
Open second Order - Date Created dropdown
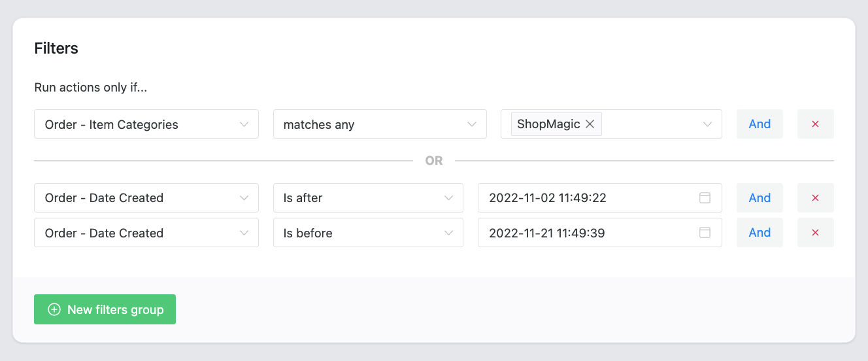coord(146,232)
